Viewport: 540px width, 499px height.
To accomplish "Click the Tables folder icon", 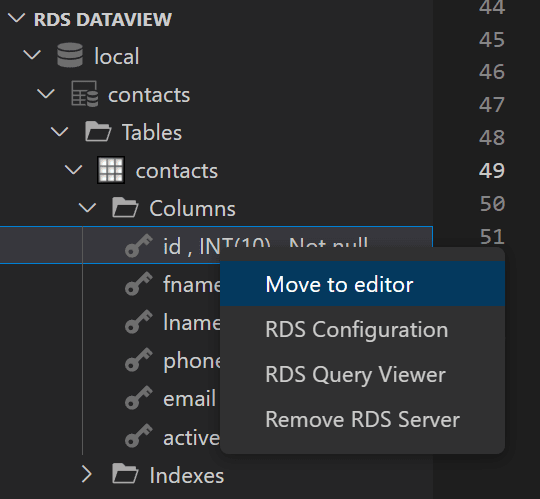I will pos(98,131).
